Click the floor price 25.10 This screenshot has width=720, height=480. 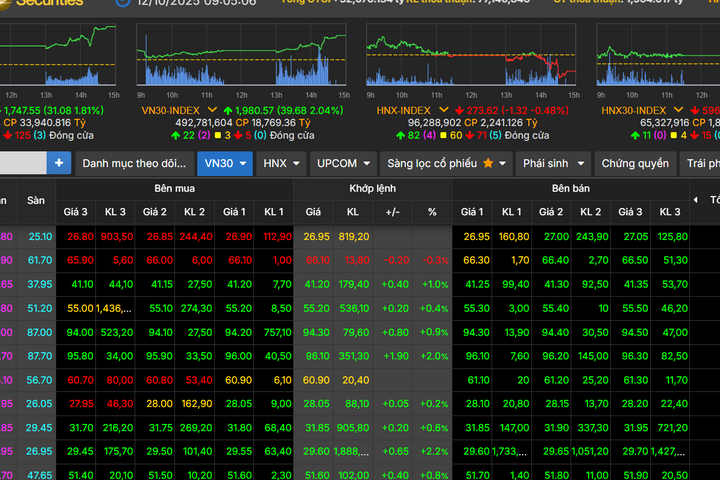pyautogui.click(x=40, y=237)
